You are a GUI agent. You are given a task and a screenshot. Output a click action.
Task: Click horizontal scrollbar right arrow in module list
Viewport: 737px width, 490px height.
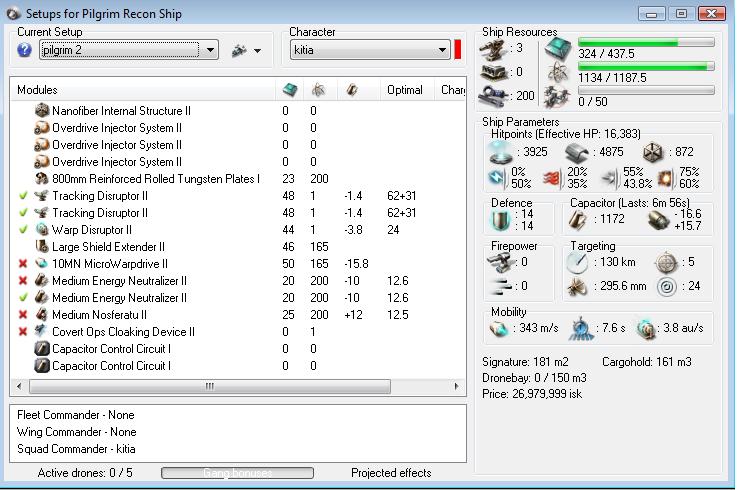[456, 386]
